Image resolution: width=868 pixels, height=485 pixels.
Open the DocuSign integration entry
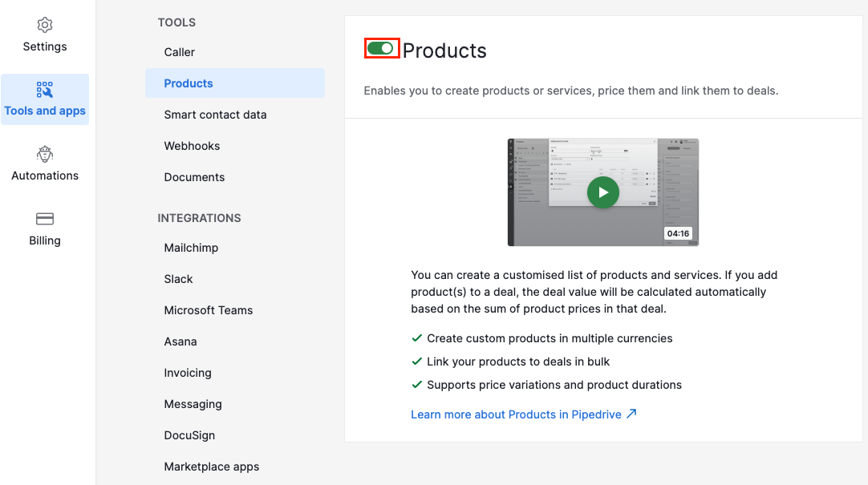[x=189, y=435]
